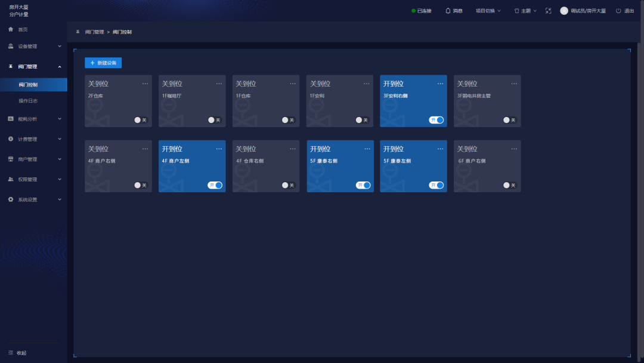Open more options on 1F仓库 card
The height and width of the screenshot is (363, 644).
click(292, 84)
